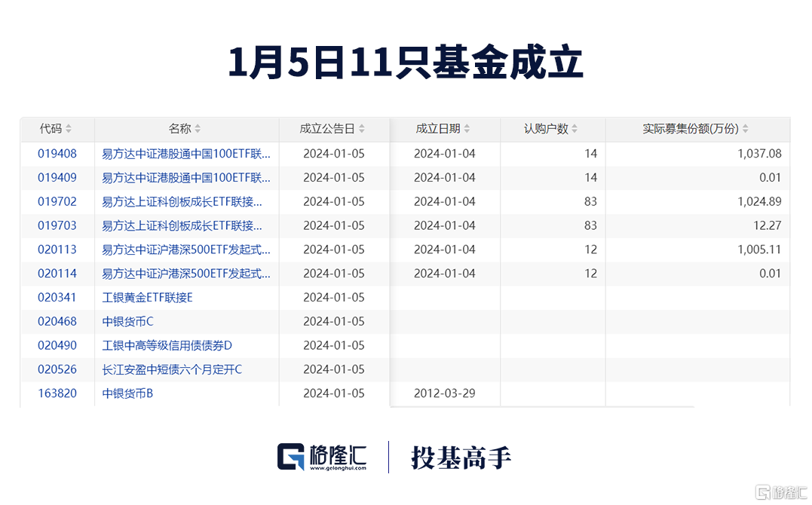Click the headline 1月5日11只基金成立
Viewport: 812px width, 505px height.
(406, 63)
